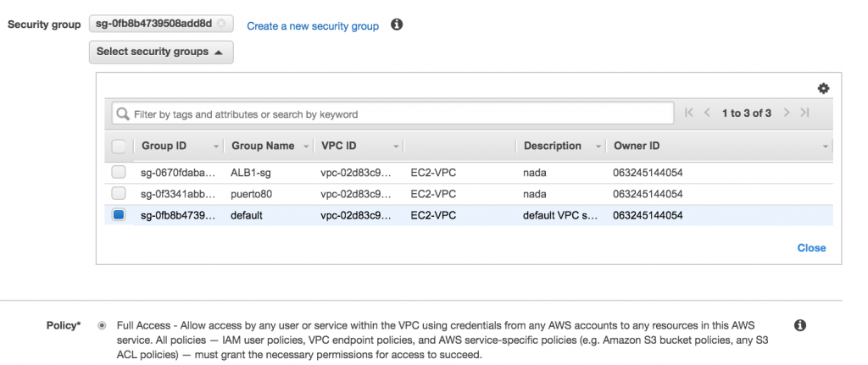Jump to last page of results
Image resolution: width=868 pixels, height=365 pixels.
(804, 113)
